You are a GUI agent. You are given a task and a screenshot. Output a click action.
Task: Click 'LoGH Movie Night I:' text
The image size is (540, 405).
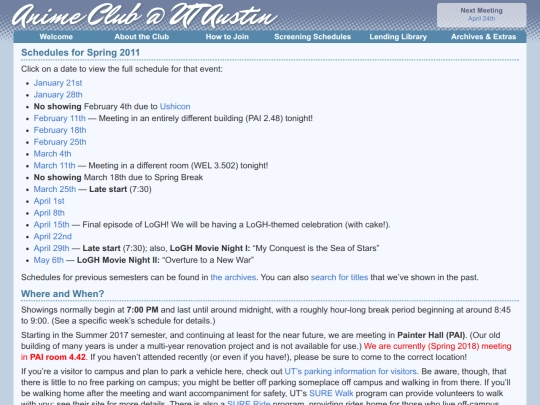(x=210, y=248)
